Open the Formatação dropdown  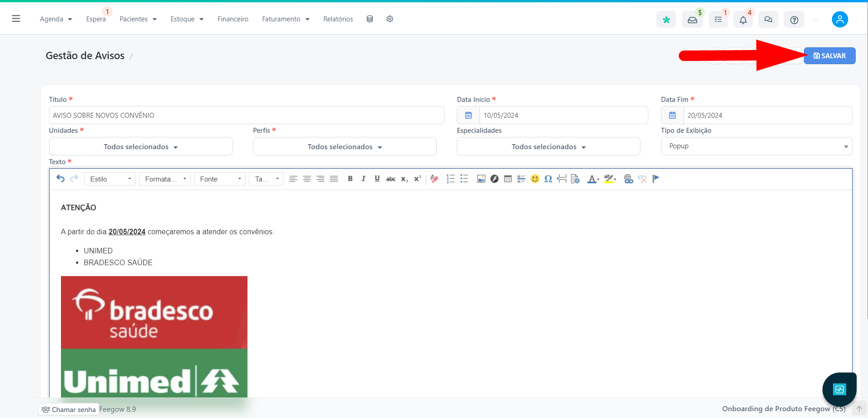[165, 179]
